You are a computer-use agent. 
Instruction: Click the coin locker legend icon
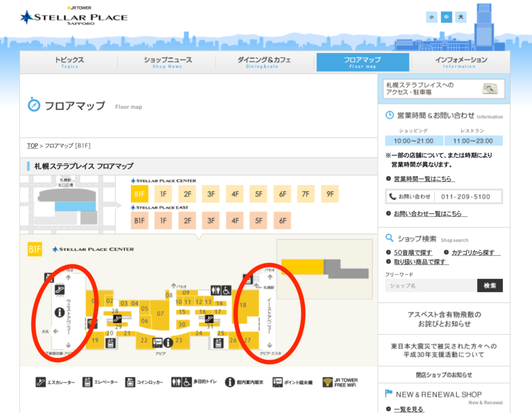coord(130,382)
